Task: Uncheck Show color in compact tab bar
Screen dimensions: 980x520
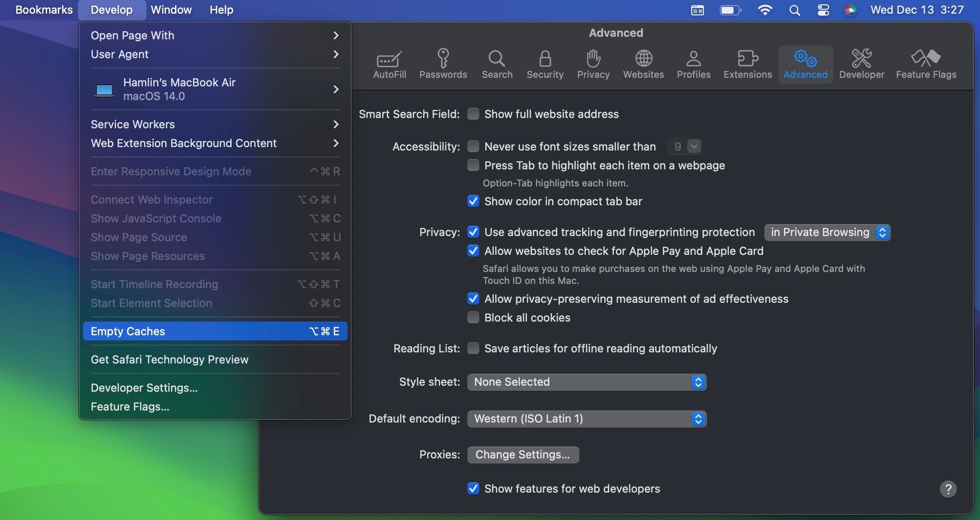Action: pyautogui.click(x=473, y=201)
